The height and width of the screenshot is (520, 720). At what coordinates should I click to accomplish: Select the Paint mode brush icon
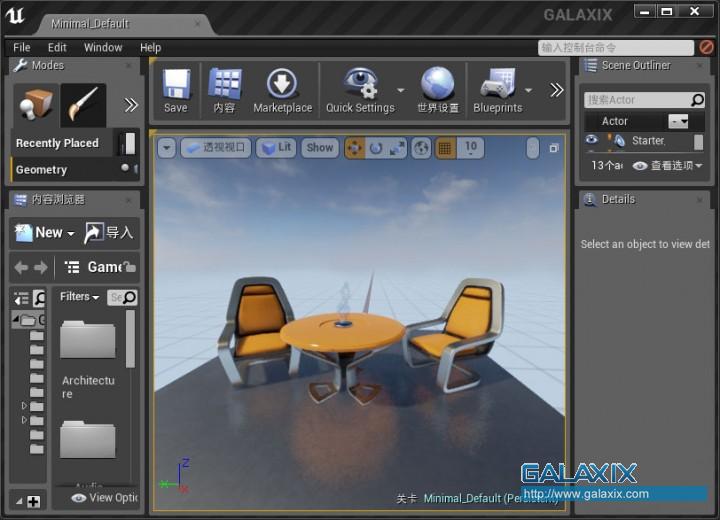[x=83, y=104]
